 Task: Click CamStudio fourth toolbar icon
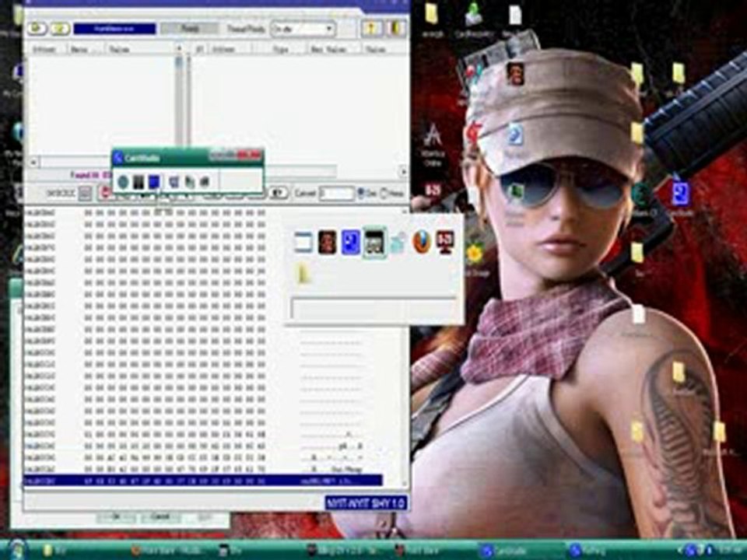tap(174, 181)
